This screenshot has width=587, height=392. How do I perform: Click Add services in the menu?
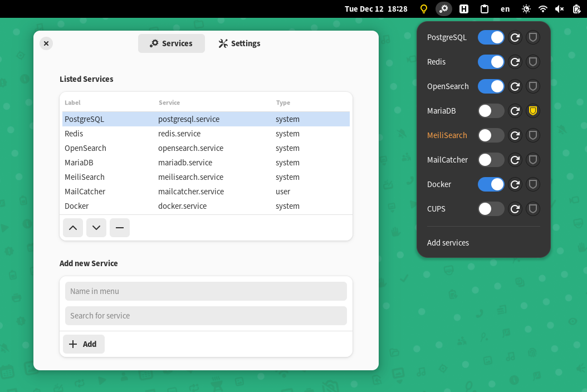point(448,243)
